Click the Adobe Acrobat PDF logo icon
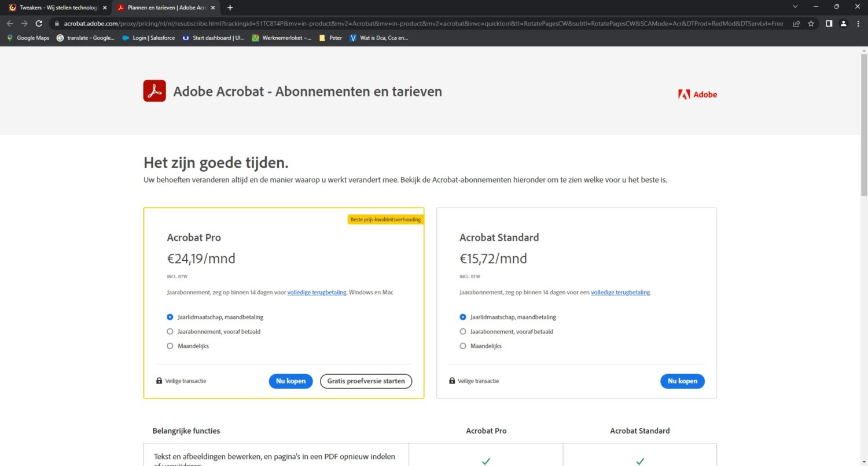868x466 pixels. tap(155, 91)
